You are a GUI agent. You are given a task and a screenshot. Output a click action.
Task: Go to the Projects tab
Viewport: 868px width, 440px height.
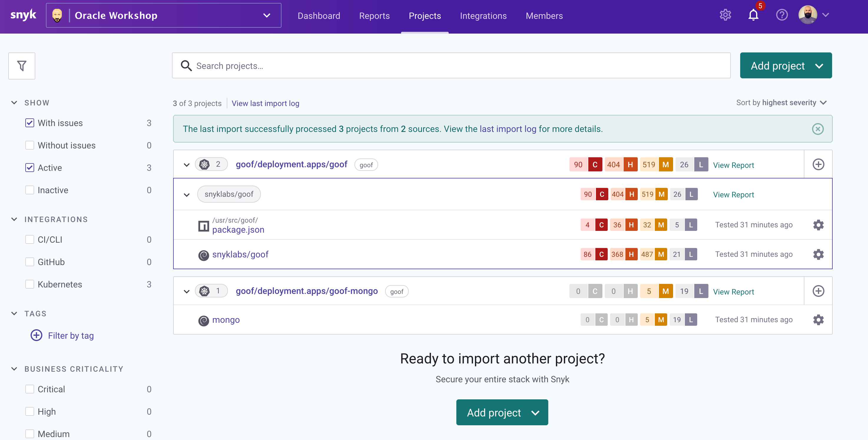tap(425, 16)
